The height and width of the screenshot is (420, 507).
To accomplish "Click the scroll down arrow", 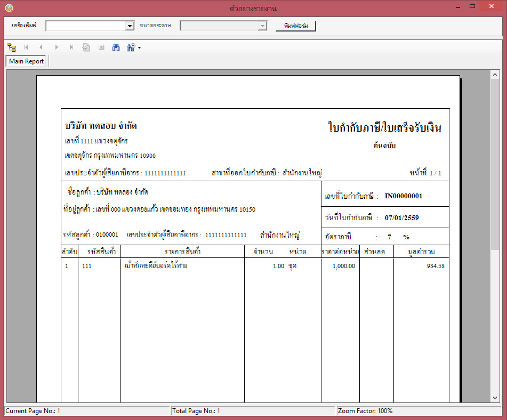I will [495, 398].
